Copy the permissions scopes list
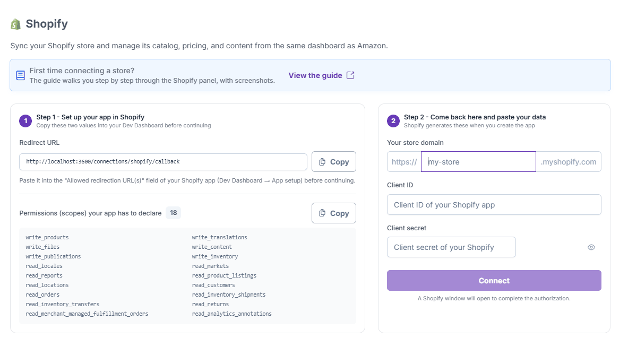The height and width of the screenshot is (364, 628). tap(333, 213)
